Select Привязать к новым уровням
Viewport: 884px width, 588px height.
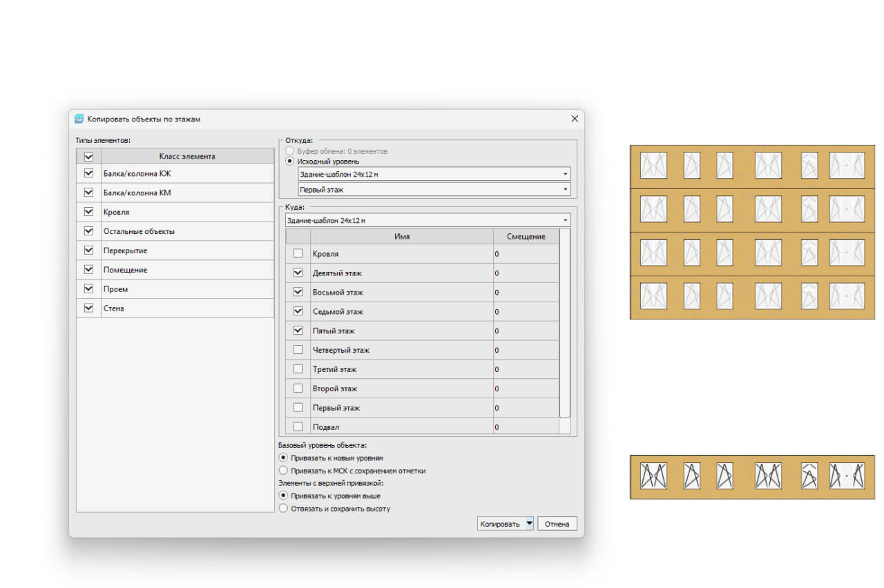[x=283, y=458]
